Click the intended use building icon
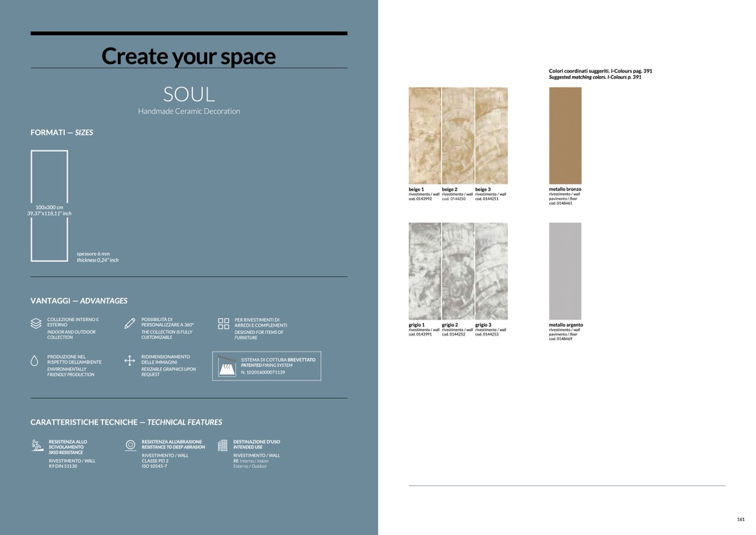 [222, 445]
